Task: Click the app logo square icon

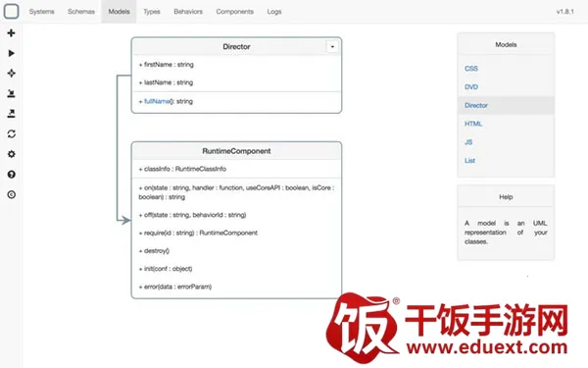Action: 11,11
